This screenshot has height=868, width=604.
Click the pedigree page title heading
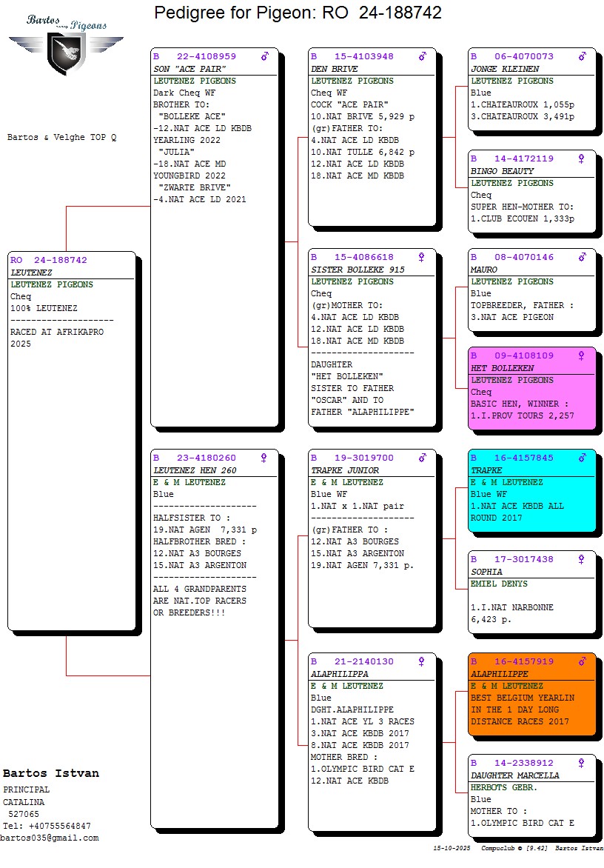[x=298, y=13]
